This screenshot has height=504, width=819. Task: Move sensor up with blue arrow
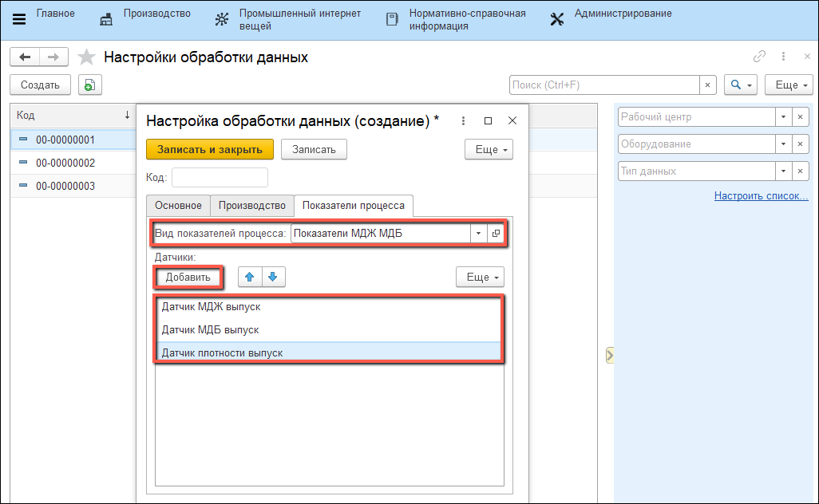tap(248, 278)
